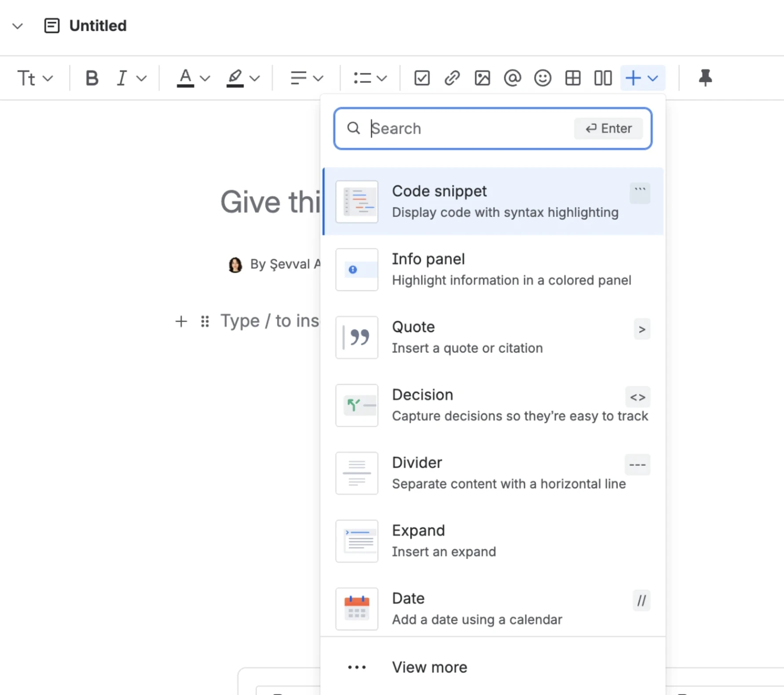Click the Quote thumbnail icon
This screenshot has height=695, width=784.
point(357,337)
